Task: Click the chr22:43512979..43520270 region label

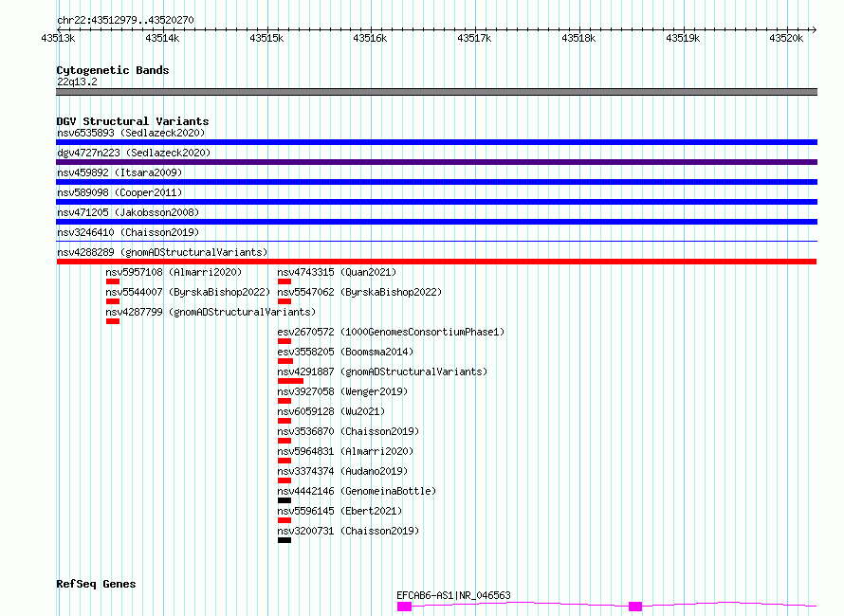Action: [x=125, y=20]
